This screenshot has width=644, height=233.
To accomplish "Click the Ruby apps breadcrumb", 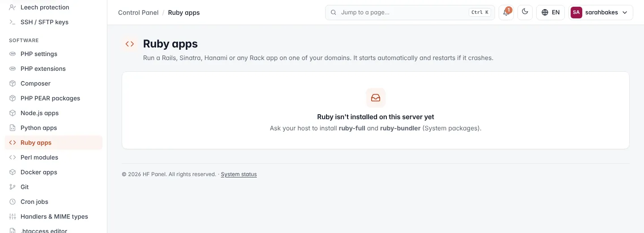I will point(184,13).
